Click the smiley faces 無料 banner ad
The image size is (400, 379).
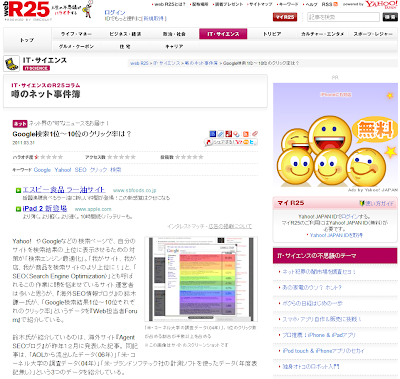[335, 135]
